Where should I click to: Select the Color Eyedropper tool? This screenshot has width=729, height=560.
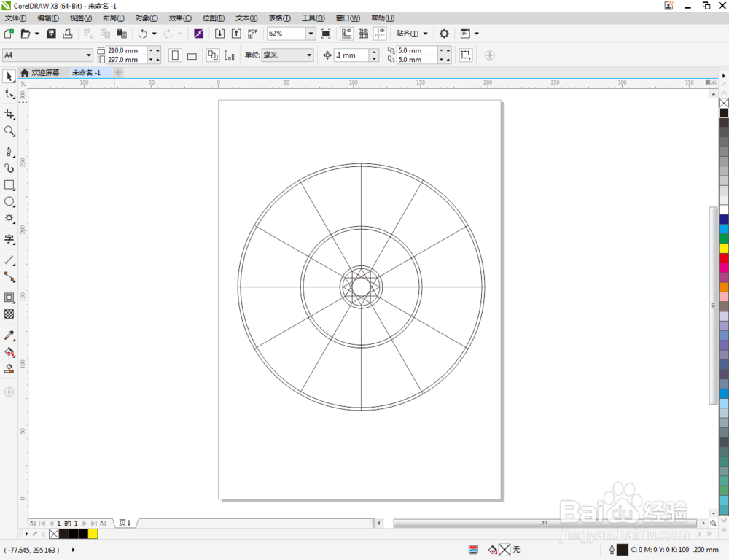click(x=9, y=335)
